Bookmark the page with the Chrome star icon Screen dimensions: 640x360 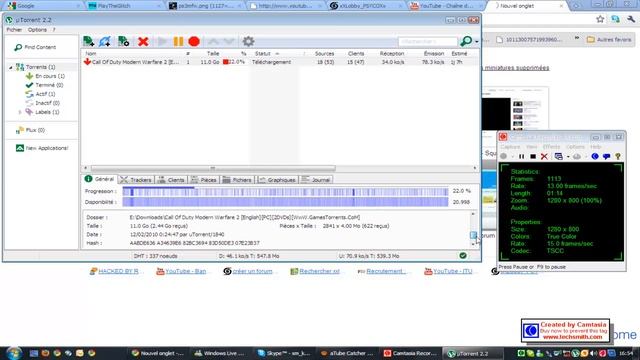(x=600, y=19)
